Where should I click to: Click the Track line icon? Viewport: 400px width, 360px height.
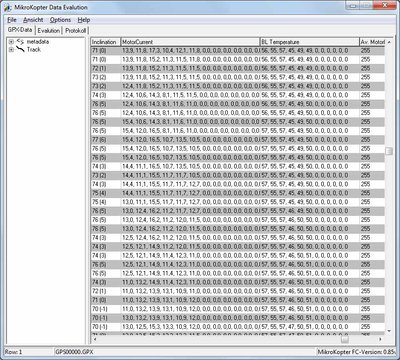coord(20,50)
